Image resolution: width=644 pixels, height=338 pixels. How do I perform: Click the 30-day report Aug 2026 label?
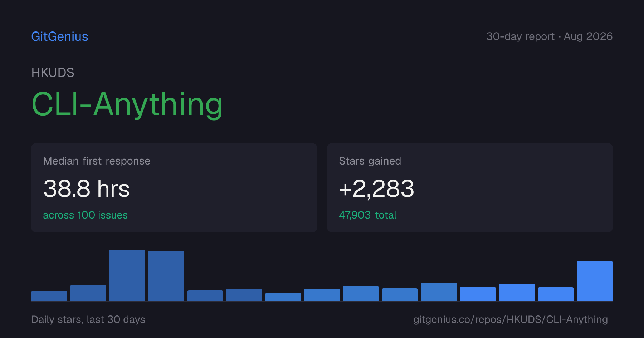tap(549, 36)
